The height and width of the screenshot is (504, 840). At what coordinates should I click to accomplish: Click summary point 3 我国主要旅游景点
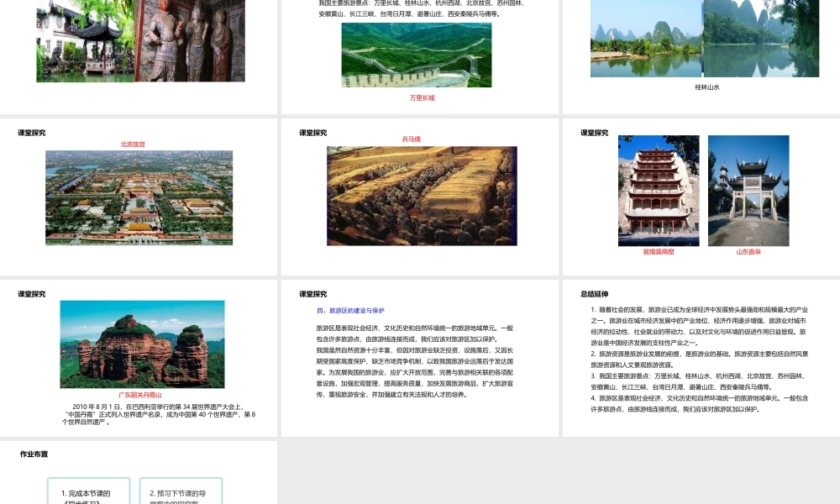tap(699, 381)
